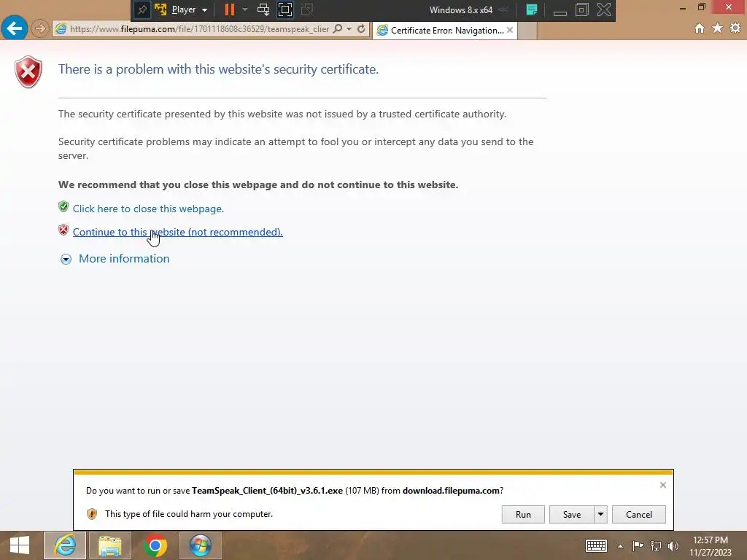Click the red shield icon beside Continue link

[x=63, y=230]
